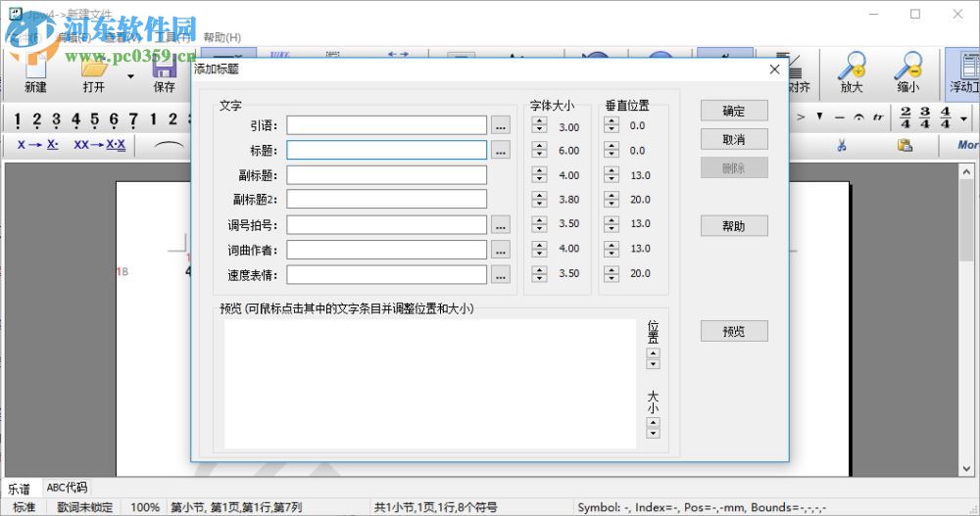Screen dimensions: 980x516
Task: Adjust vertical position stepper for 副标题2 row
Action: [x=612, y=200]
